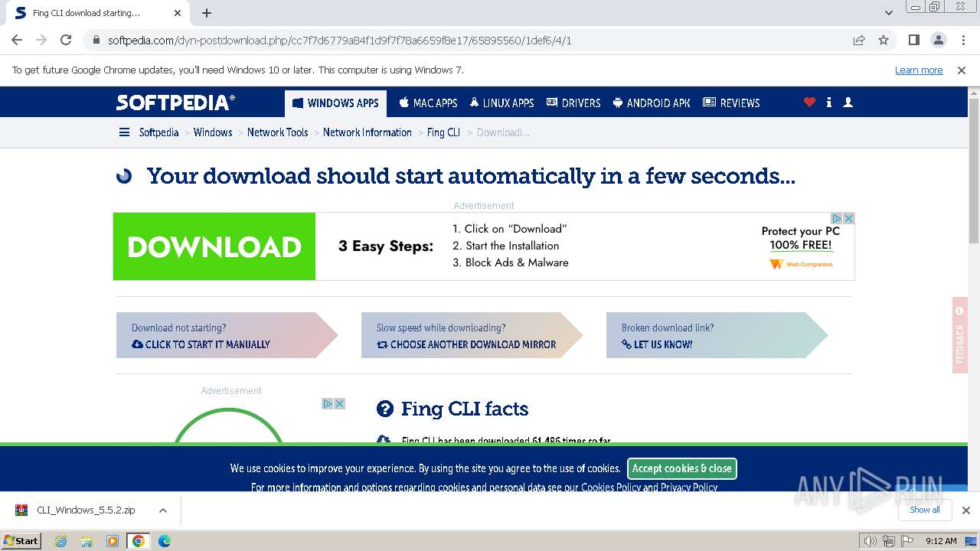Image resolution: width=980 pixels, height=551 pixels.
Task: Open AdChoices icon on left sidebar ad
Action: point(327,403)
